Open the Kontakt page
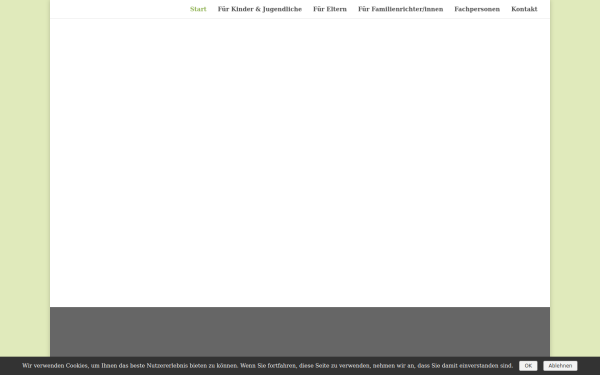600x375 pixels. point(524,9)
